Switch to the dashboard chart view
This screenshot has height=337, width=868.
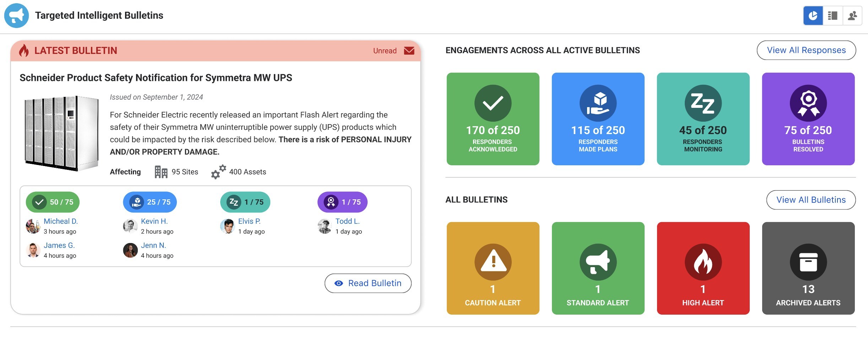(813, 16)
